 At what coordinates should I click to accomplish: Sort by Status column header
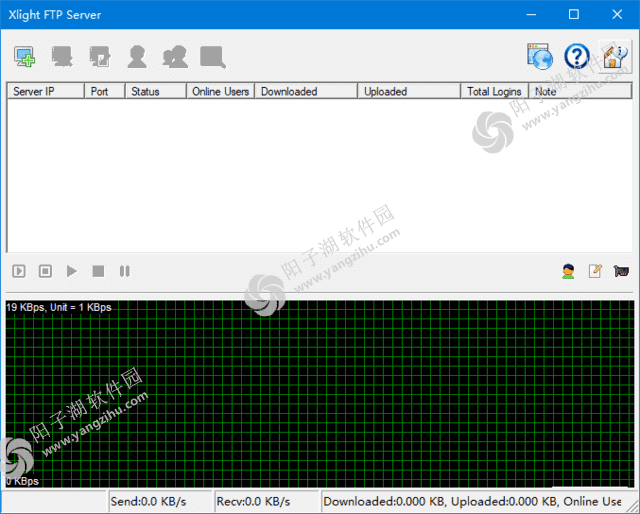[156, 91]
